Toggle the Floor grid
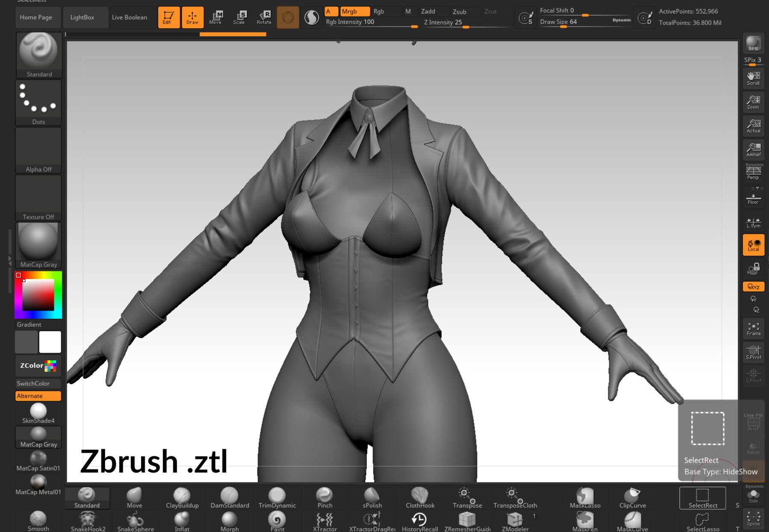 click(x=753, y=197)
